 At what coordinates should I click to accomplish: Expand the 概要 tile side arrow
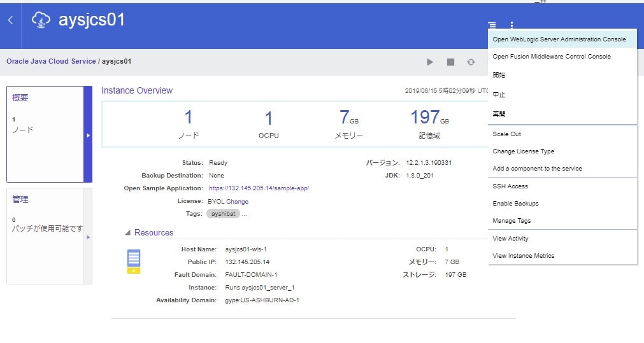click(x=88, y=134)
